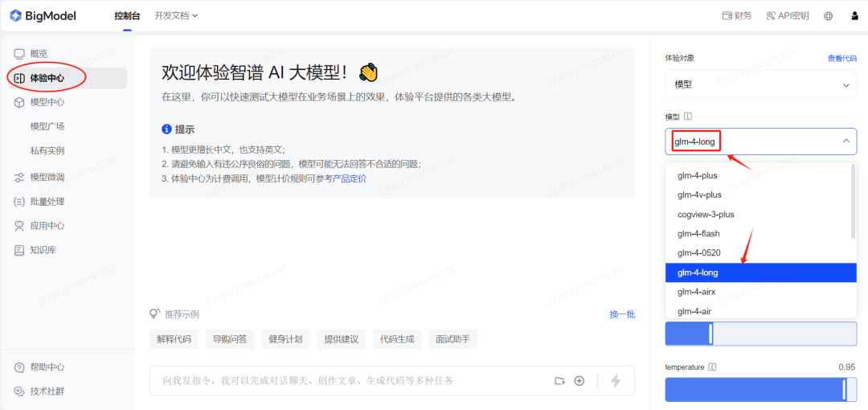The image size is (868, 410).
Task: Open 产品定价 link
Action: (x=350, y=179)
